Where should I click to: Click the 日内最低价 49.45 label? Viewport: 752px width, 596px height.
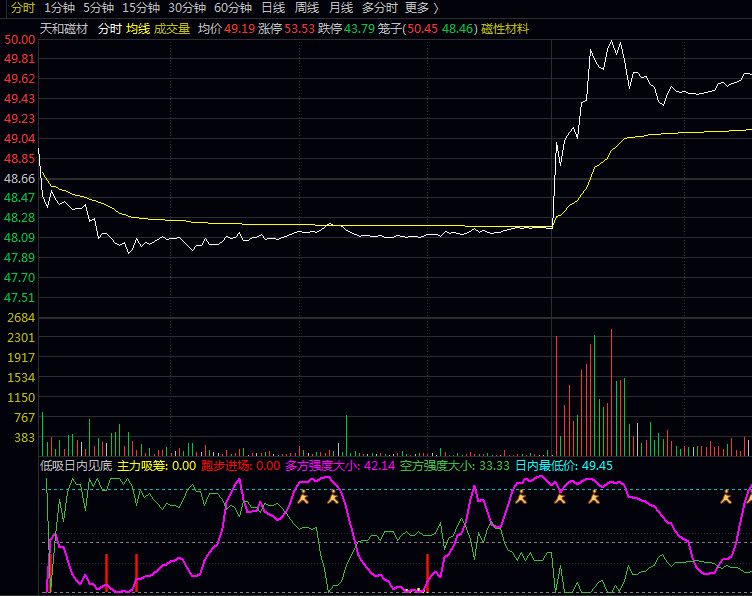[564, 466]
